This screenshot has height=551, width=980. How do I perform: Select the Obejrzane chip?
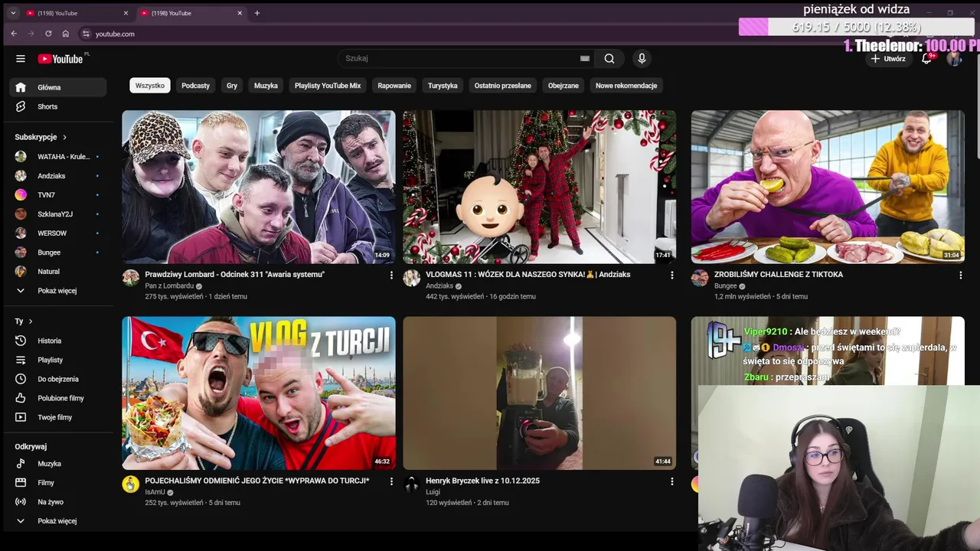pos(563,86)
